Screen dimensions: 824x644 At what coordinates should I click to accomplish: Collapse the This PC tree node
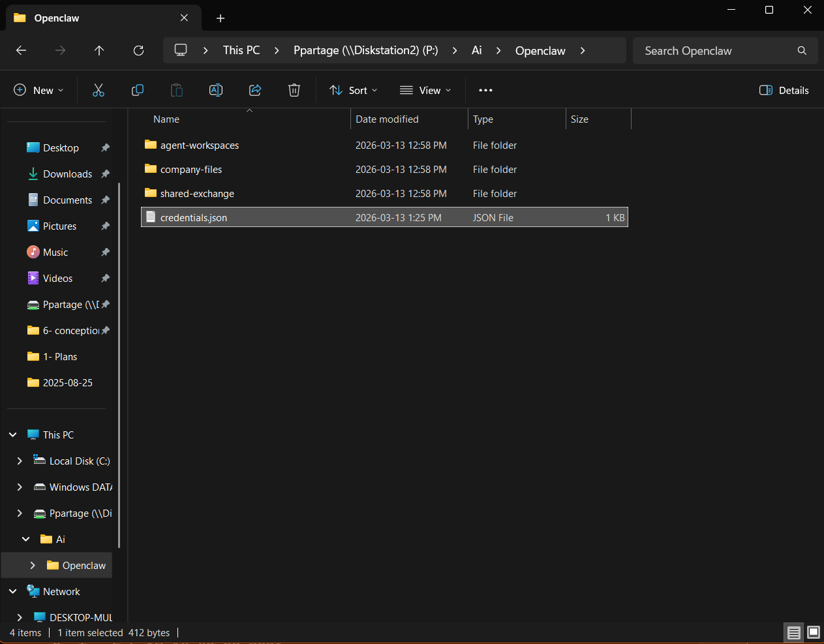click(13, 435)
